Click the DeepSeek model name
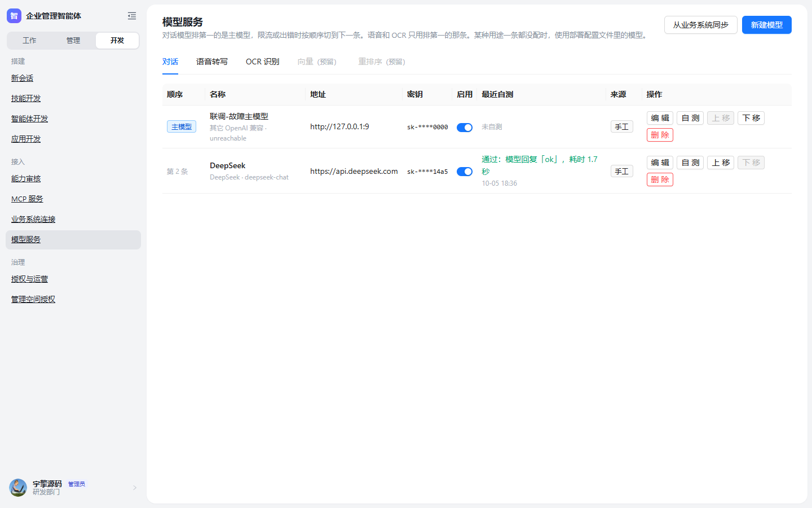Image resolution: width=812 pixels, height=508 pixels. [x=228, y=165]
